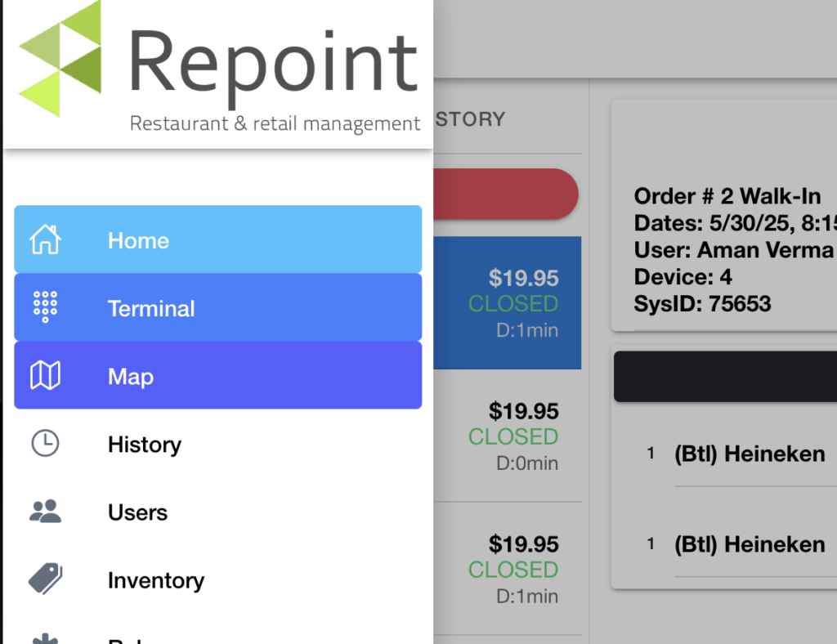Screen dimensions: 837x644
Task: Open Inventory from the side menu
Action: point(156,580)
